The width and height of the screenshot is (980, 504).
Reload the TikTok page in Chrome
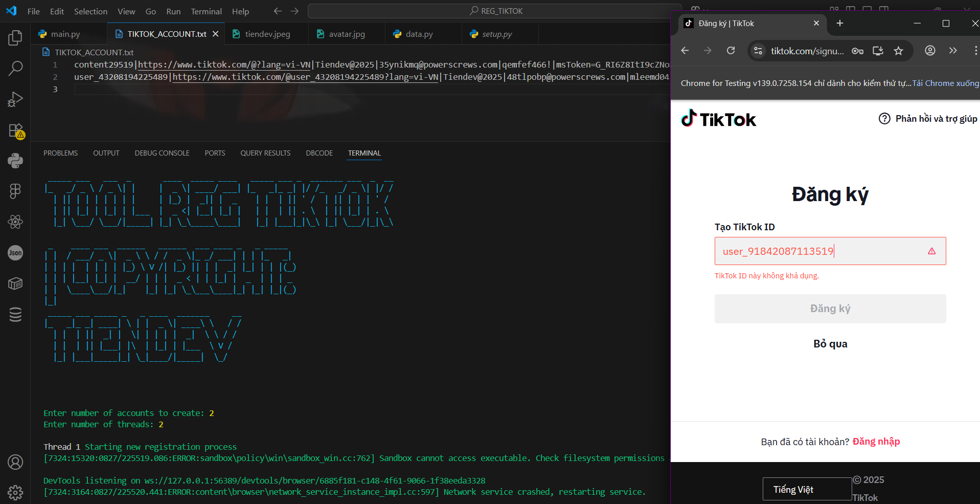[x=731, y=51]
